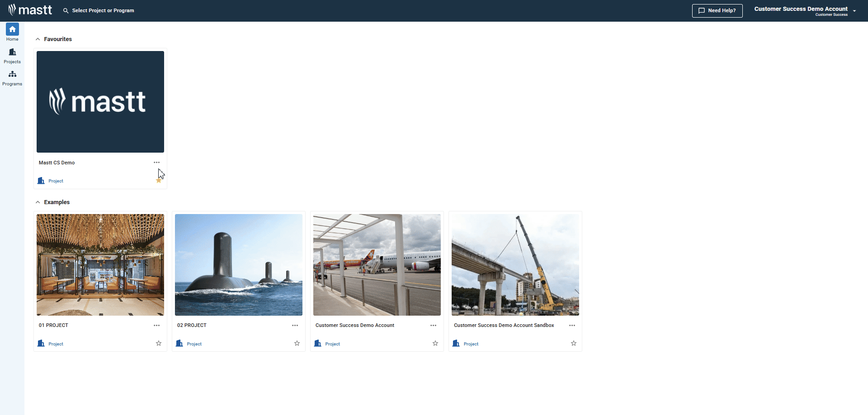The image size is (868, 415).
Task: Open Demo Account Sandbox bridge thumbnail
Action: click(x=515, y=265)
